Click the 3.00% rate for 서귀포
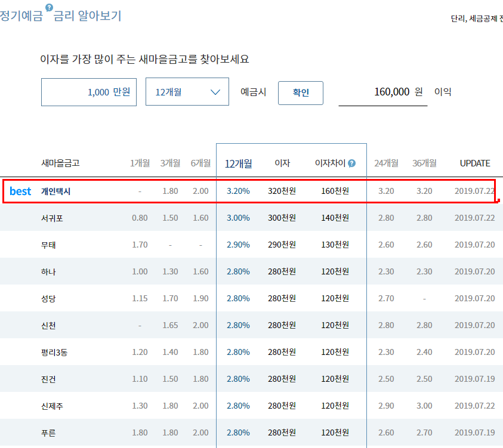503x448 pixels. [238, 218]
